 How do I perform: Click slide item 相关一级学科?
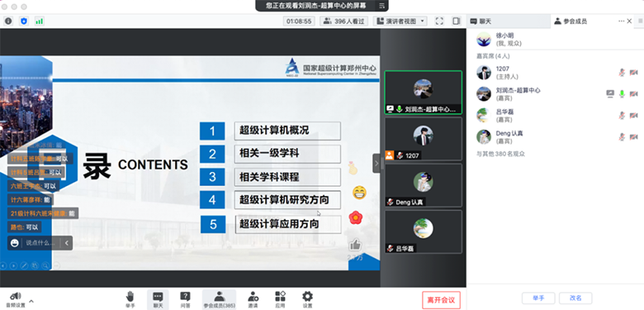pyautogui.click(x=287, y=154)
